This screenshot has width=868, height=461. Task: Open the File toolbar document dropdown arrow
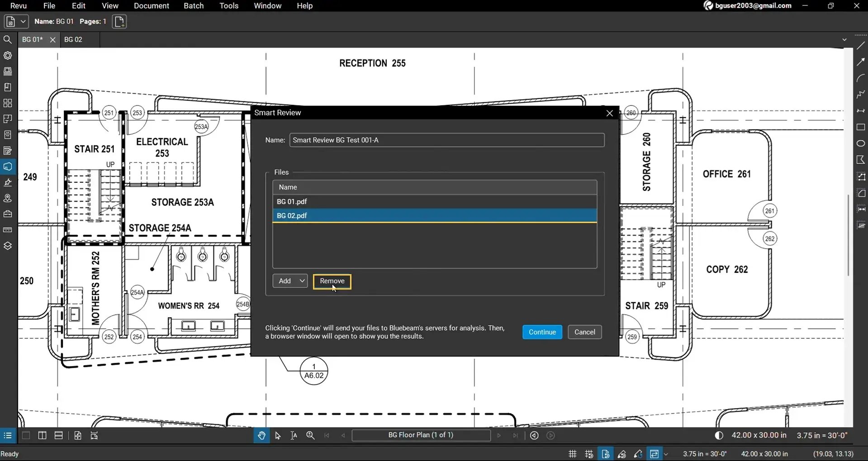pyautogui.click(x=23, y=21)
